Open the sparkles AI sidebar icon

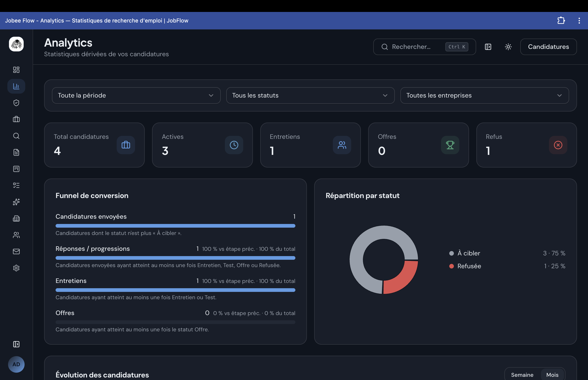16,202
